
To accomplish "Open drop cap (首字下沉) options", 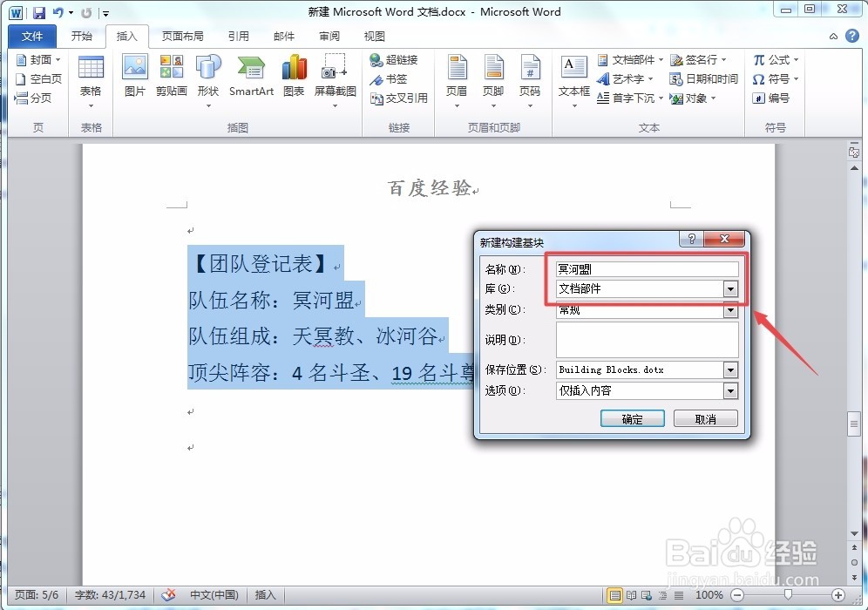I will tap(630, 98).
